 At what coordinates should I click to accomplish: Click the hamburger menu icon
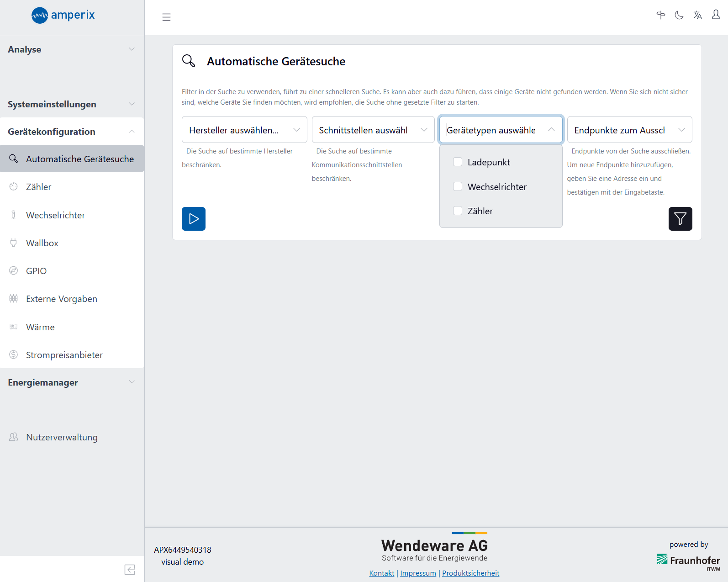(166, 17)
